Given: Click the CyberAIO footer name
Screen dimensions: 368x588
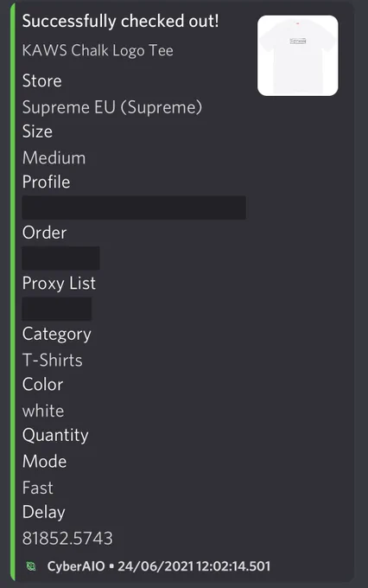Looking at the screenshot, I should [x=76, y=566].
